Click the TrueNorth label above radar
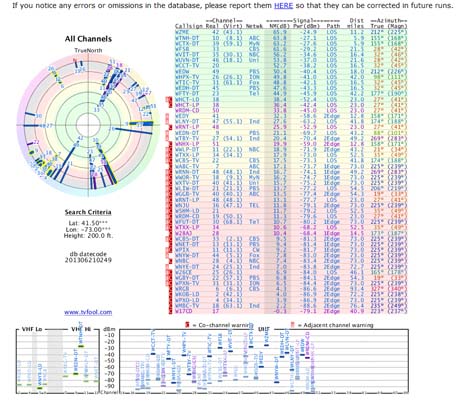The height and width of the screenshot is (403, 460). (88, 50)
